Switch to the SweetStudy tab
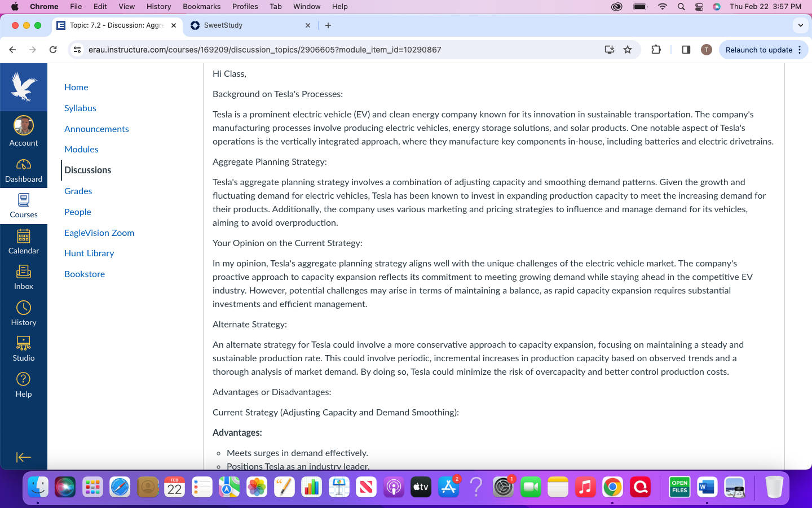812x508 pixels. [x=251, y=25]
